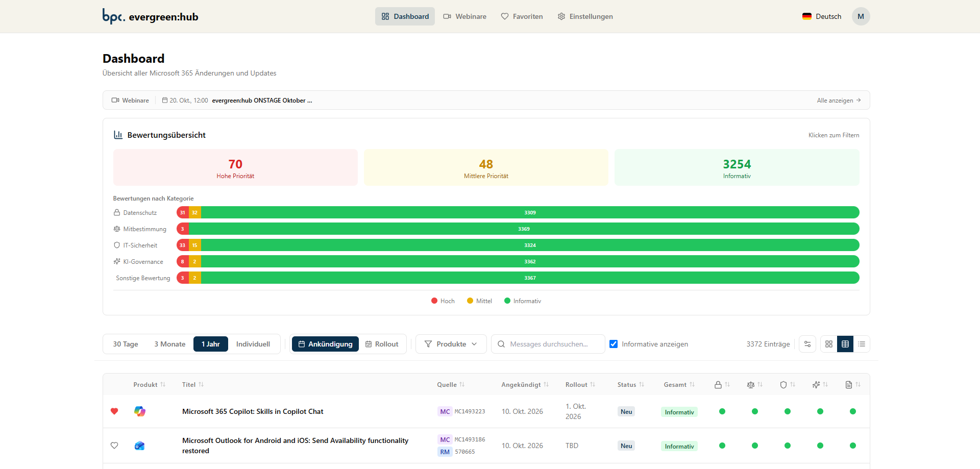Sort table by Produkt column
The height and width of the screenshot is (469, 980).
(150, 385)
